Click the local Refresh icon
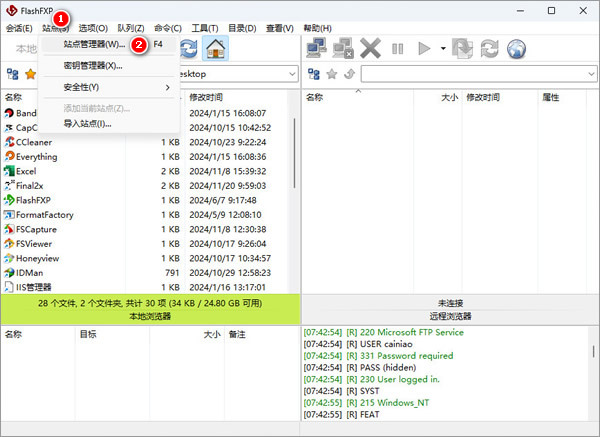Screen dimensions: 600x437 187,48
